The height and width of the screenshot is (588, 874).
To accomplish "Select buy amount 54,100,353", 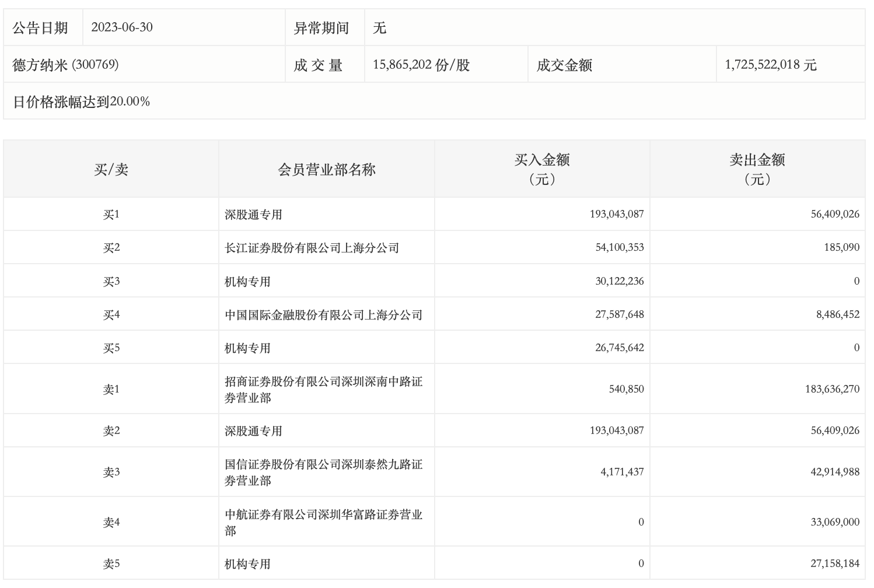I will point(620,247).
